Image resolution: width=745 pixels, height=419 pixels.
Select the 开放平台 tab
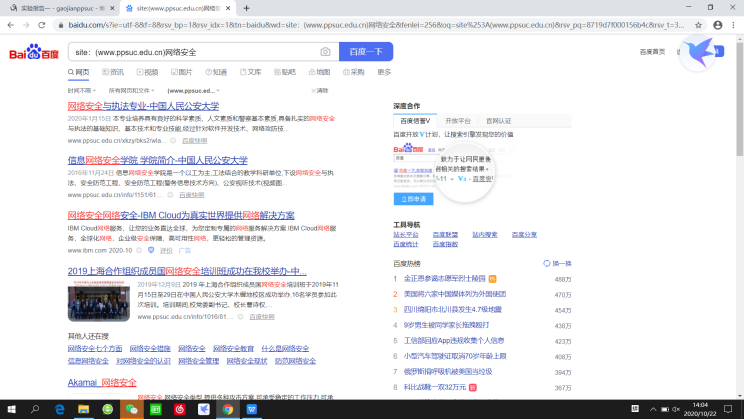click(x=458, y=121)
